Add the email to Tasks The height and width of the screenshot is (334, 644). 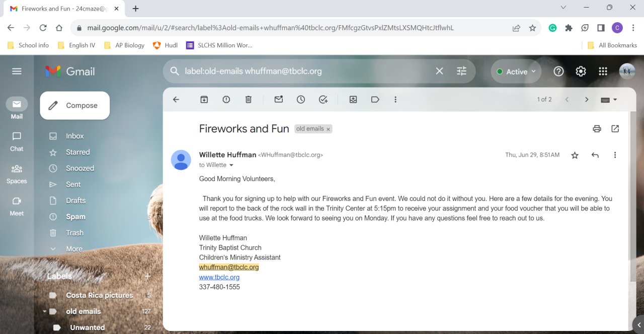[323, 100]
